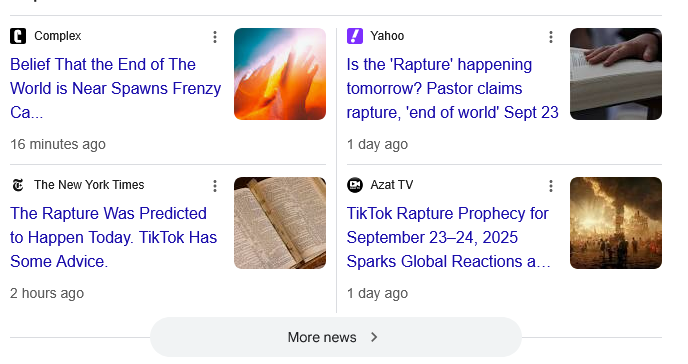Click the Complex publisher logo icon

coord(18,36)
